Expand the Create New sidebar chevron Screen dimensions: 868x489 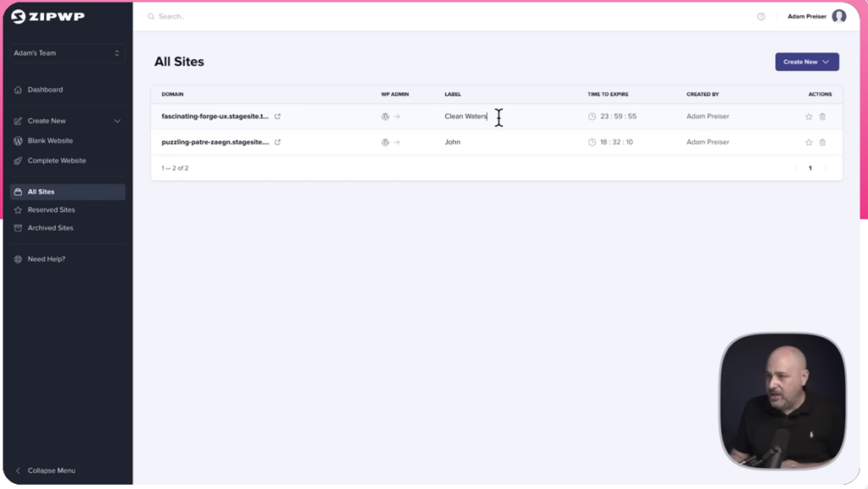tap(118, 120)
